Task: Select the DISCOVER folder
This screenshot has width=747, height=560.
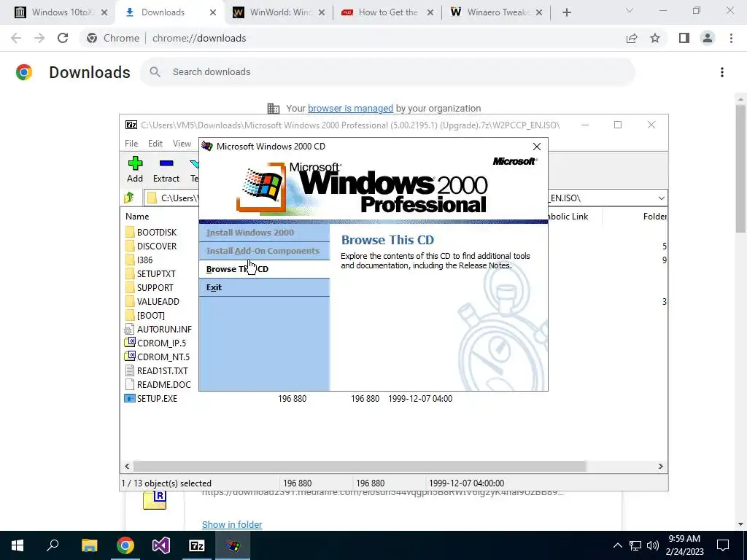Action: (x=151, y=246)
